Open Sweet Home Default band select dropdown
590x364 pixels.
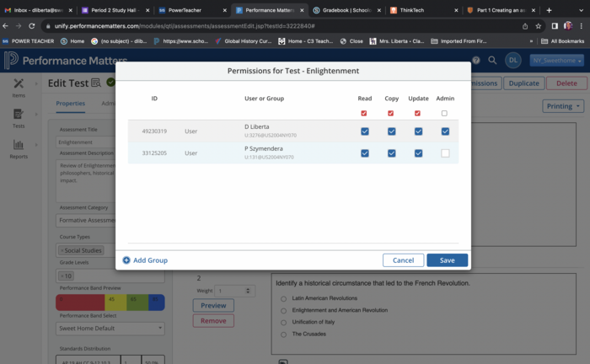pos(110,328)
